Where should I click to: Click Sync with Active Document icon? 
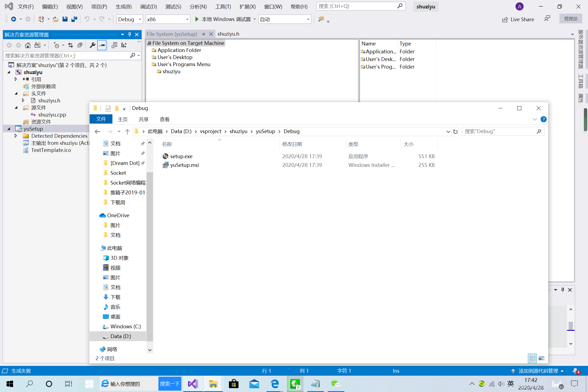click(x=71, y=45)
